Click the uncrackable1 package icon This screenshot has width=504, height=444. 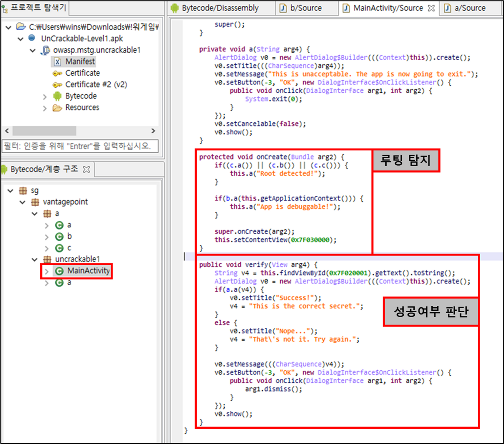coord(47,259)
